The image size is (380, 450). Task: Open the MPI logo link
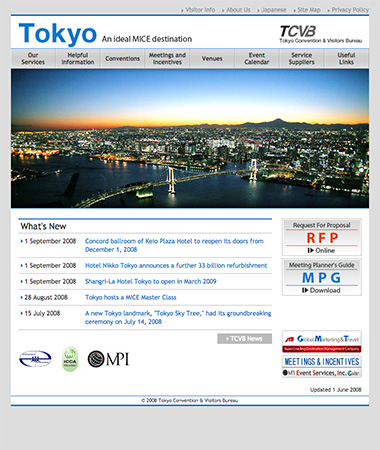[x=108, y=359]
